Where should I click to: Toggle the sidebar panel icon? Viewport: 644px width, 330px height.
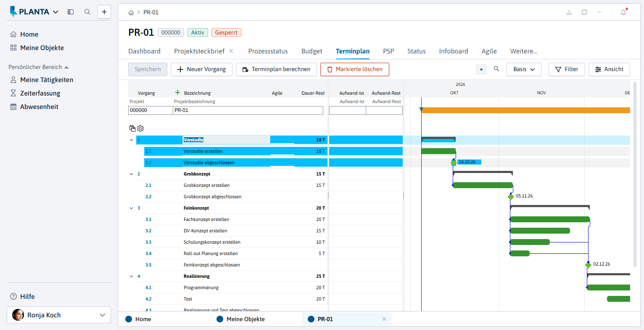[71, 12]
